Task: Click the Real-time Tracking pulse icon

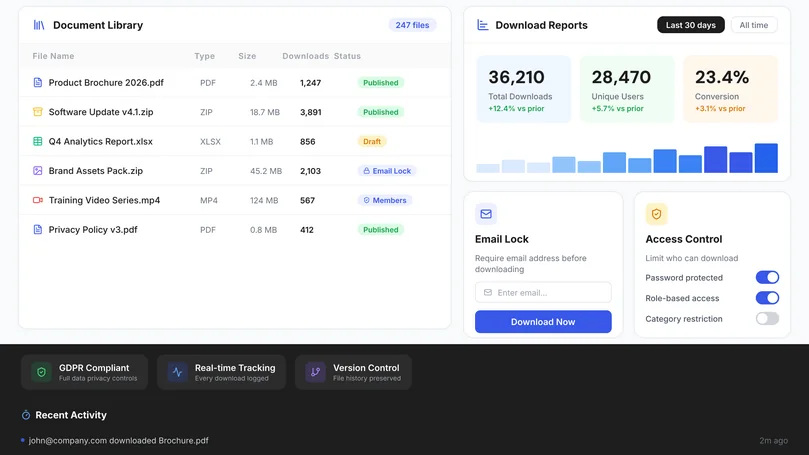Action: tap(177, 372)
